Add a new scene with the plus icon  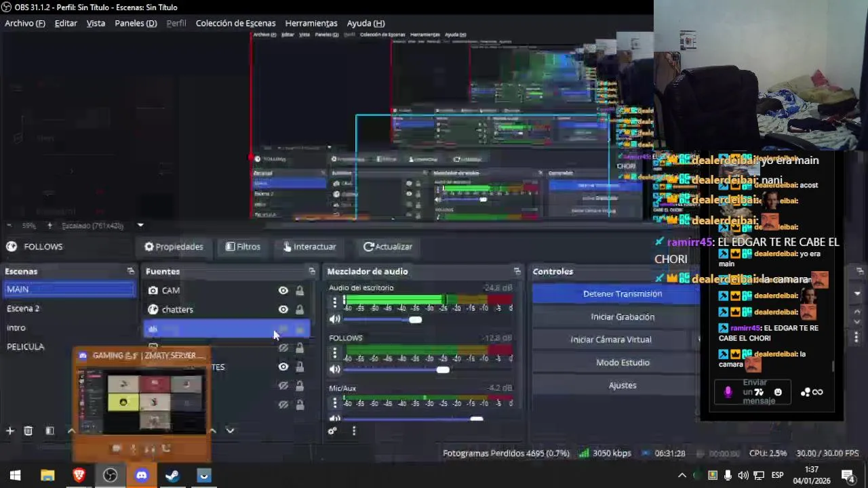[x=10, y=430]
